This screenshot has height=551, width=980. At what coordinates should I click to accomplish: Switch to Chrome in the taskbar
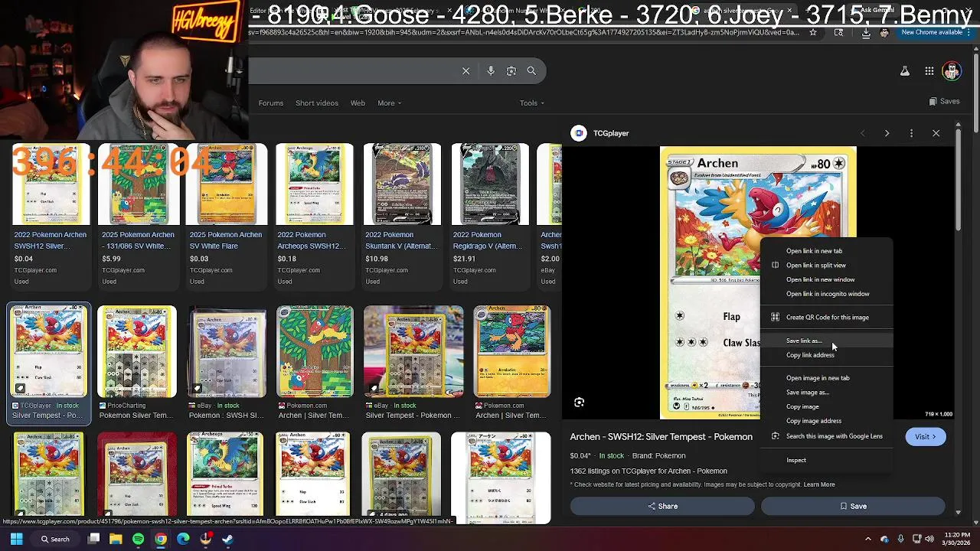click(160, 539)
